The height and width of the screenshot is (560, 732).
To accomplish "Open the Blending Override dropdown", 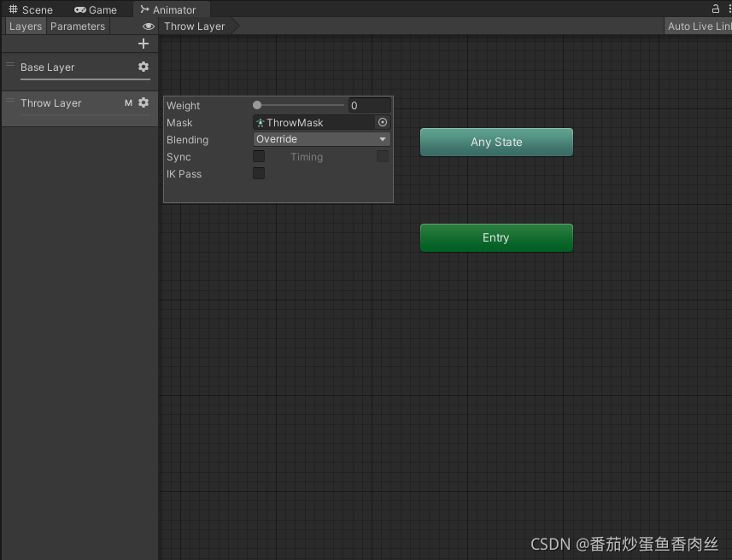I will 322,139.
